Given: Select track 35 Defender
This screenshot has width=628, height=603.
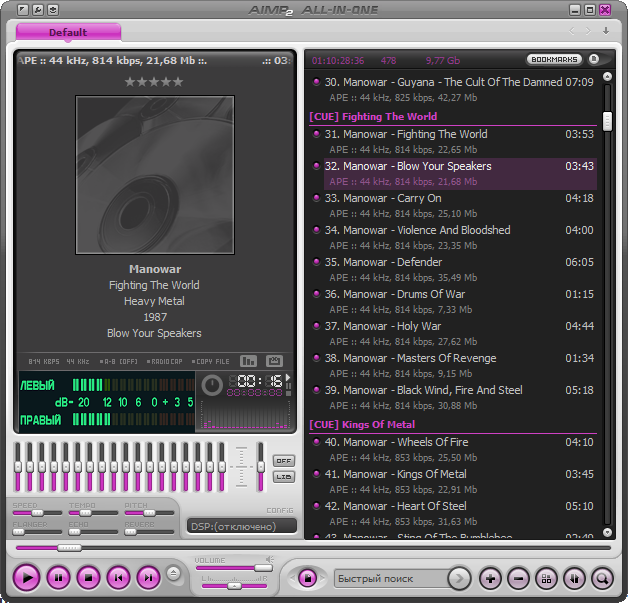Looking at the screenshot, I should tap(453, 270).
